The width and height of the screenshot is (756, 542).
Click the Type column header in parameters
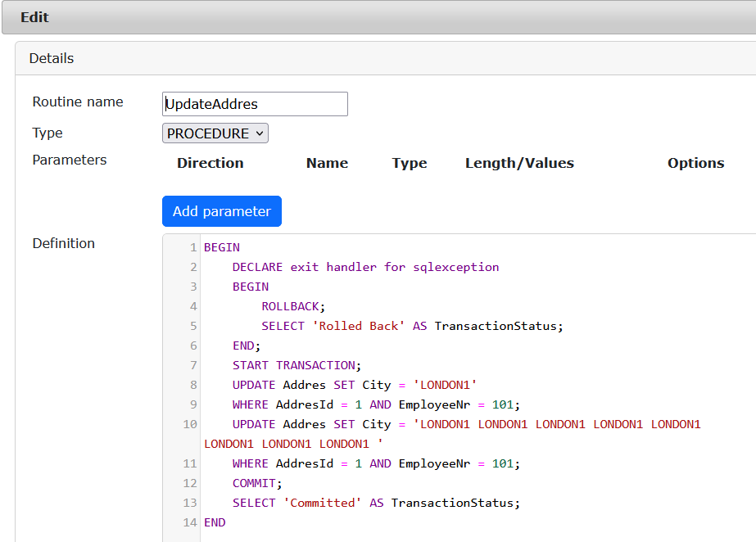pos(410,163)
